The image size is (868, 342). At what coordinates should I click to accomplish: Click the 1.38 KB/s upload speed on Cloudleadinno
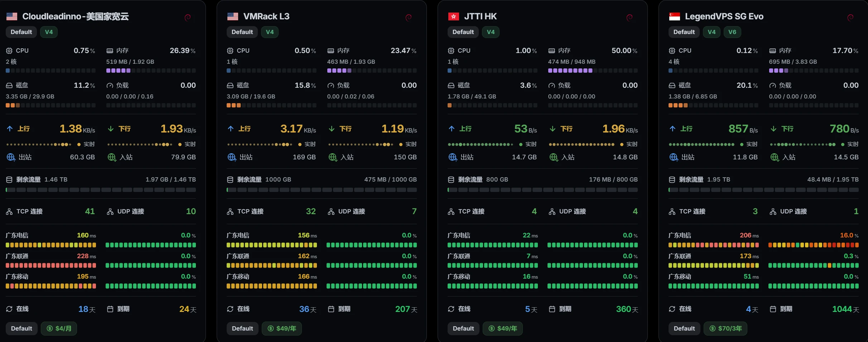77,129
